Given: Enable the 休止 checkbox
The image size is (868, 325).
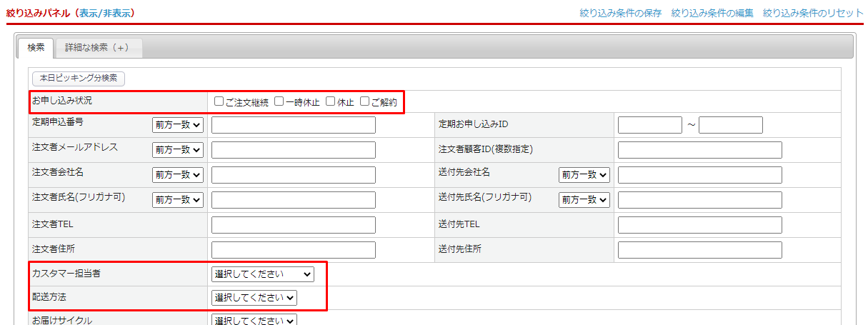Looking at the screenshot, I should click(x=330, y=101).
